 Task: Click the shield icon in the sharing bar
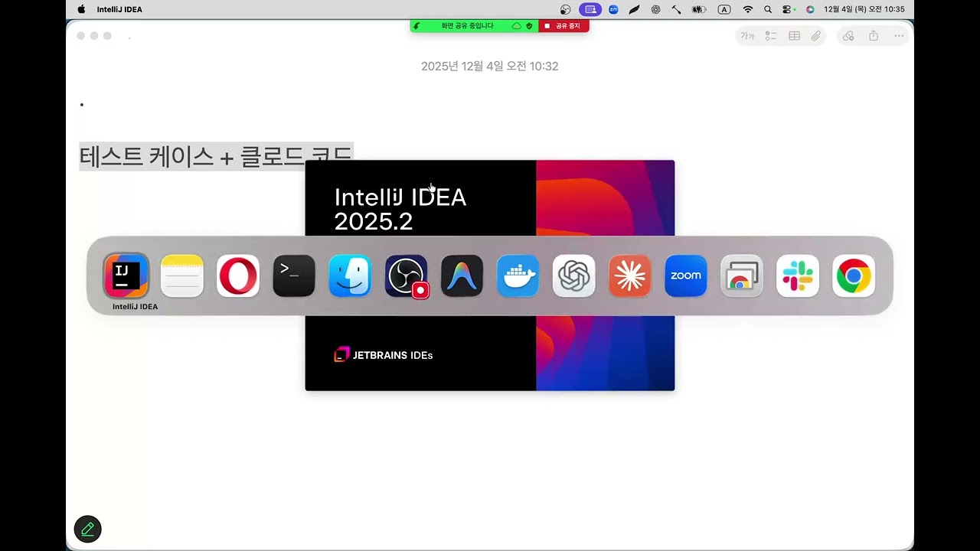tap(529, 26)
